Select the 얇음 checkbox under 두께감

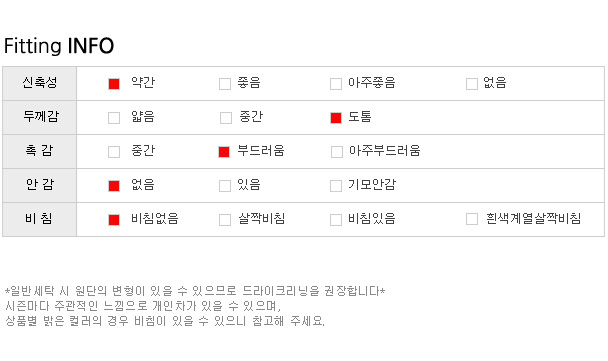114,118
